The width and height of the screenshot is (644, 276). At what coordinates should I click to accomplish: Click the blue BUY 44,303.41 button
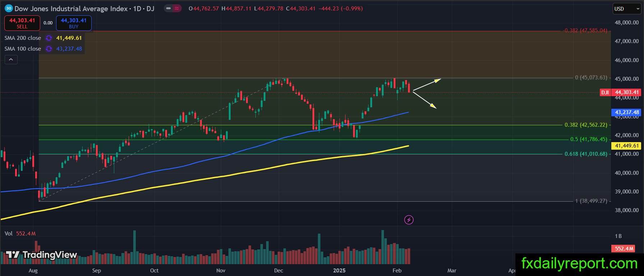(74, 23)
